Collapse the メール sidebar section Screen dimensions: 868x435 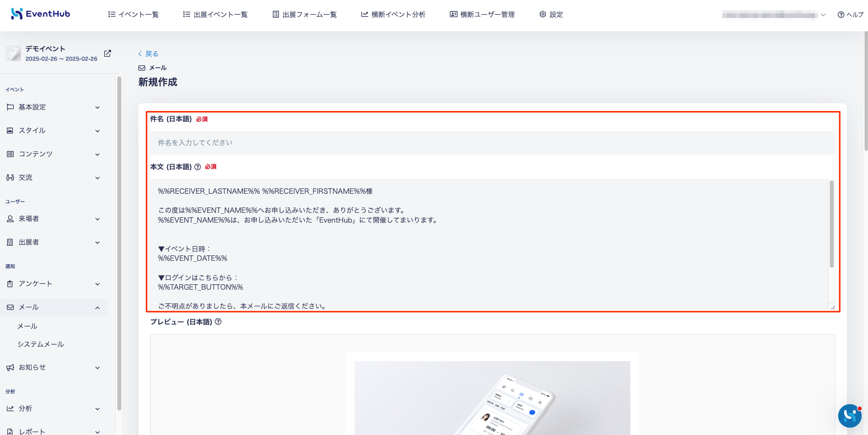click(54, 307)
